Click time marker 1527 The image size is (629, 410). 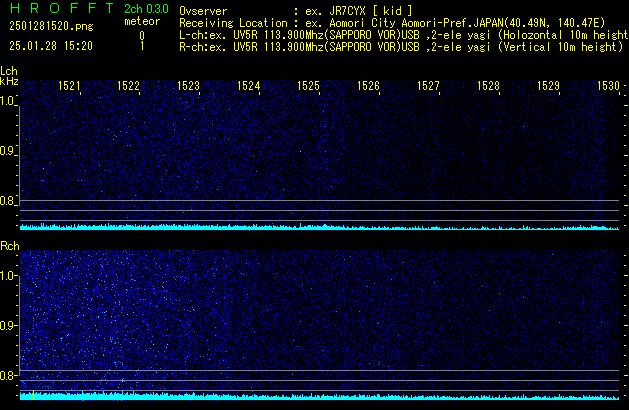tap(428, 86)
